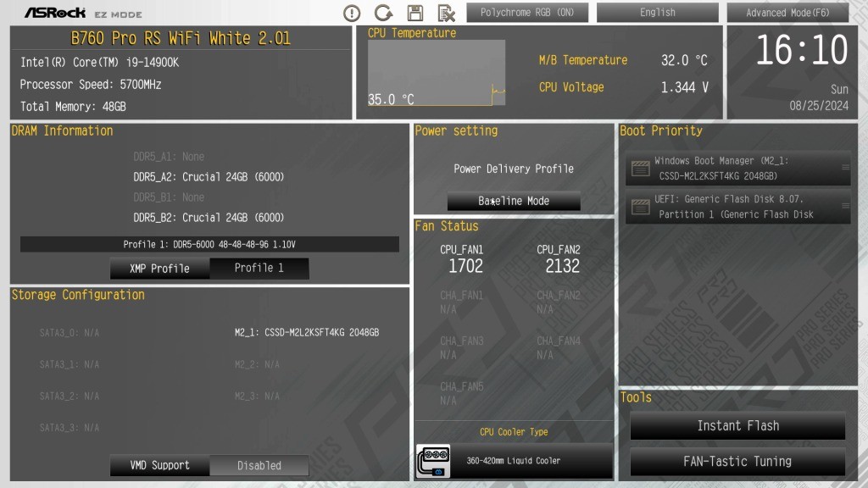Image resolution: width=868 pixels, height=488 pixels.
Task: Click SATA3_3 N/A storage entry
Action: click(70, 428)
